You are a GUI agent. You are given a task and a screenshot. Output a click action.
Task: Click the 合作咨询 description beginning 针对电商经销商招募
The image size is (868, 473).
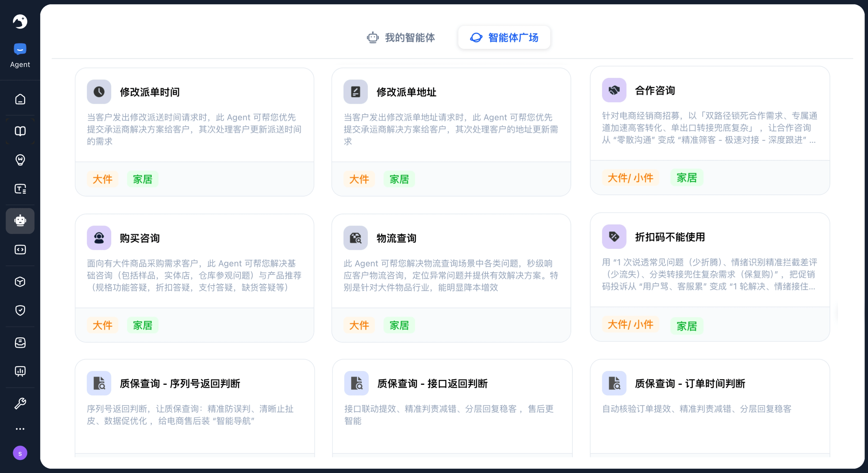[709, 128]
